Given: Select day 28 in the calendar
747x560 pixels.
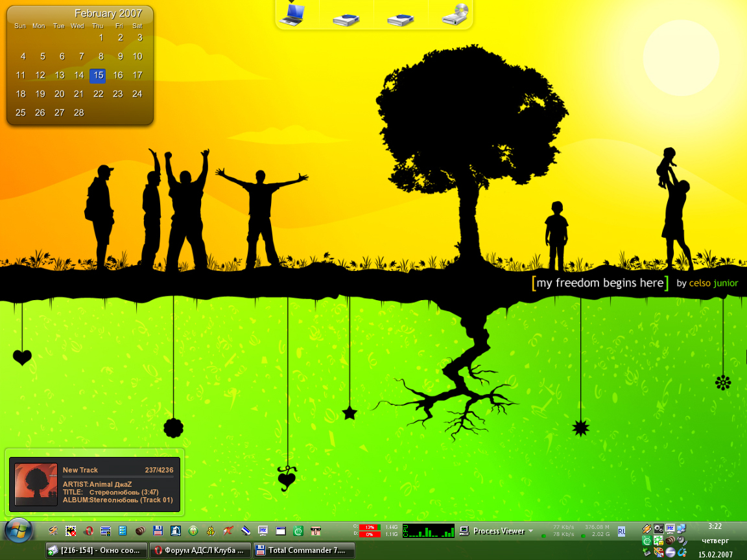Looking at the screenshot, I should point(78,113).
